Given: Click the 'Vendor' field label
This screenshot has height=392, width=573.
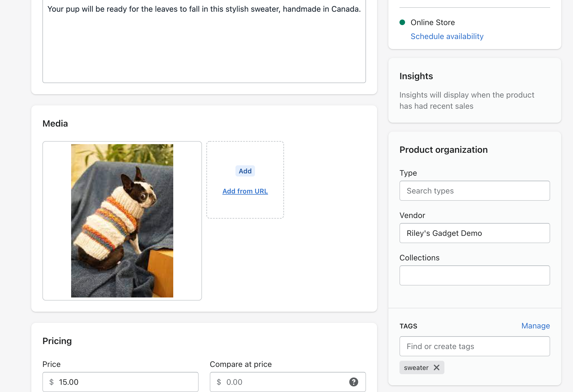Looking at the screenshot, I should pyautogui.click(x=412, y=215).
